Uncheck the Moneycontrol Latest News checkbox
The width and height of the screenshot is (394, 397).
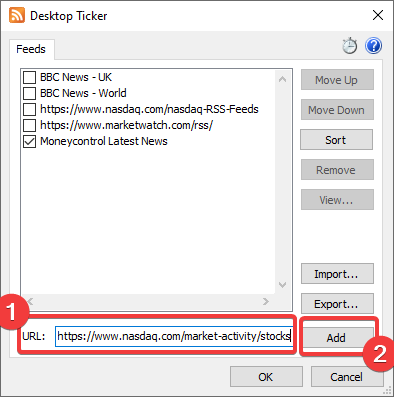29,141
